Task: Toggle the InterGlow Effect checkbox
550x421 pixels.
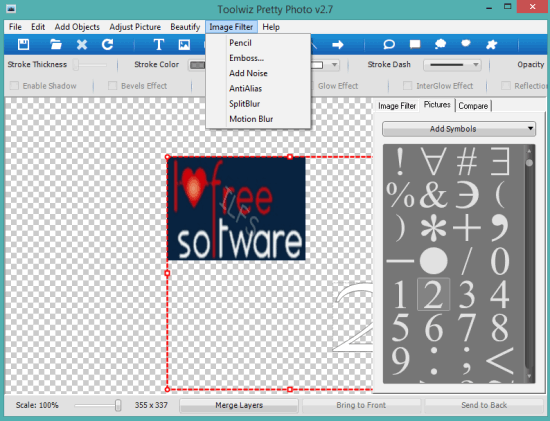Action: 407,86
